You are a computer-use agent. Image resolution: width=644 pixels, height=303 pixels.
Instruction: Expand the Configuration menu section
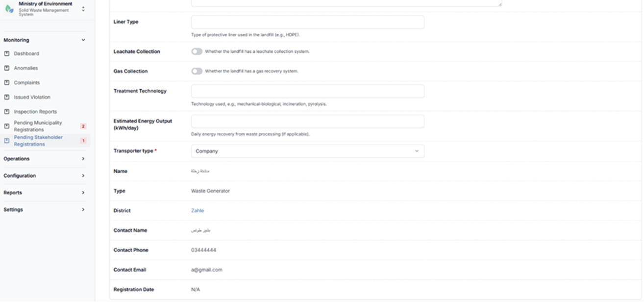point(44,176)
